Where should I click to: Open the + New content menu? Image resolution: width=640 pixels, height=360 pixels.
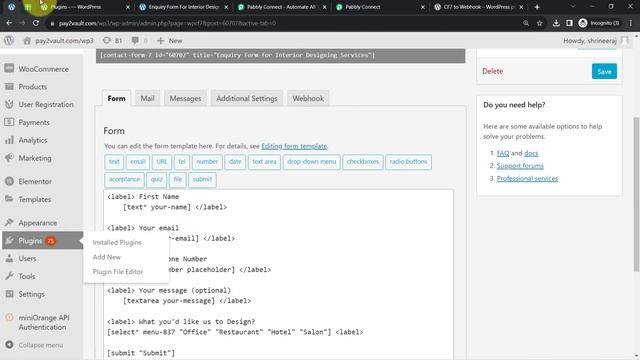169,40
